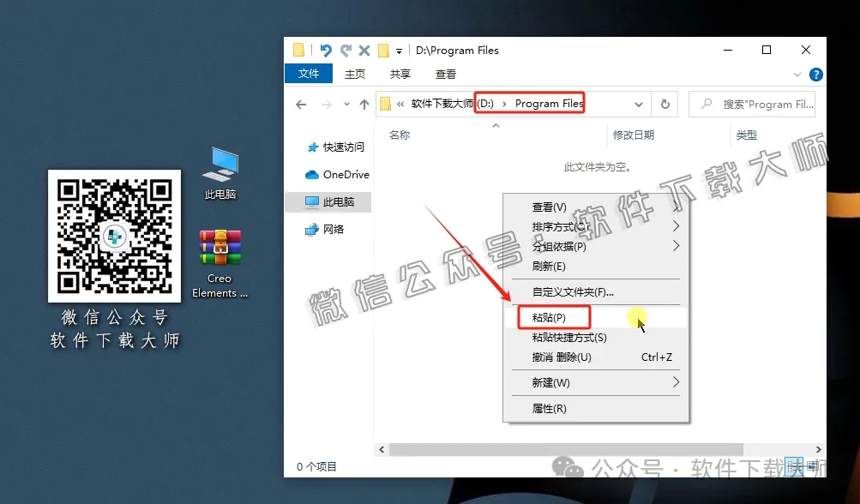
Task: Open the 文件 tab
Action: tap(308, 74)
